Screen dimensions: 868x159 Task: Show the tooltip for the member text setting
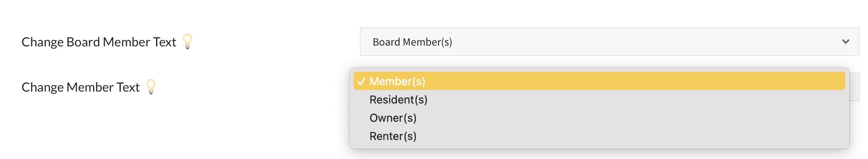(x=151, y=86)
